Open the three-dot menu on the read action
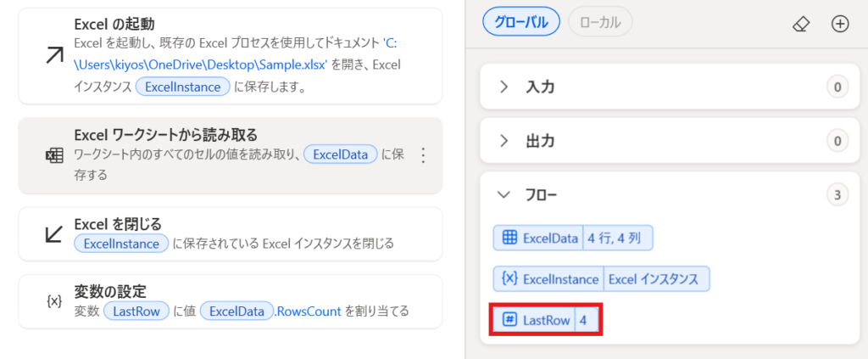The image size is (868, 359). coord(423,155)
